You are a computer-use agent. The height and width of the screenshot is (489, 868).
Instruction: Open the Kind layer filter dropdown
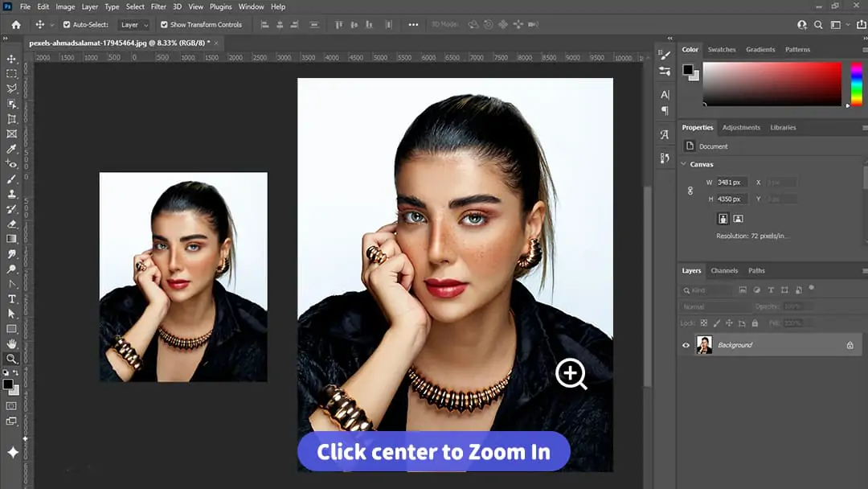(x=707, y=290)
